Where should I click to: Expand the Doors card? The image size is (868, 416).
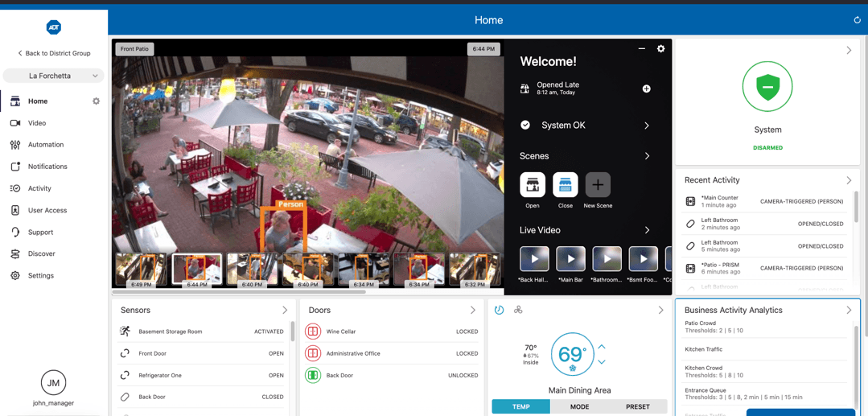(x=473, y=311)
